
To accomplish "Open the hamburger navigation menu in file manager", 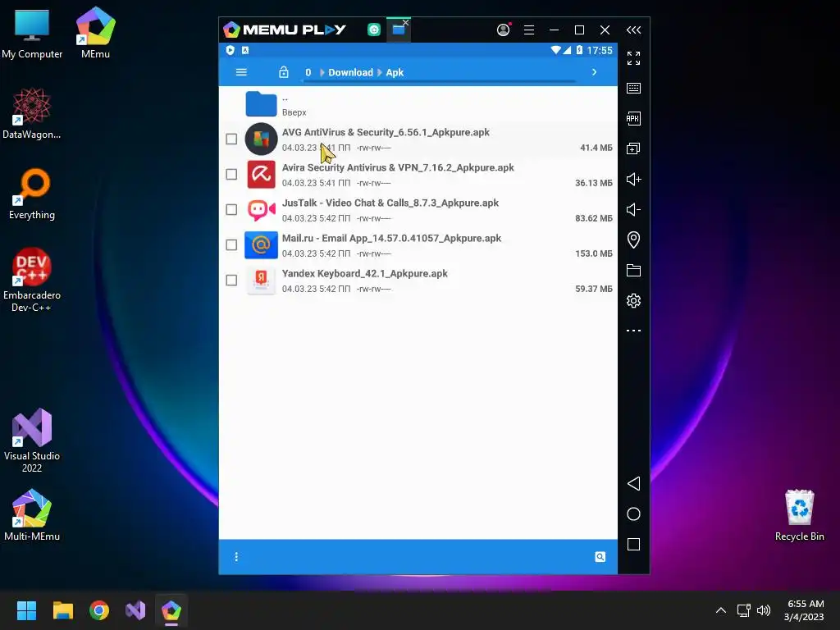I will [x=241, y=72].
